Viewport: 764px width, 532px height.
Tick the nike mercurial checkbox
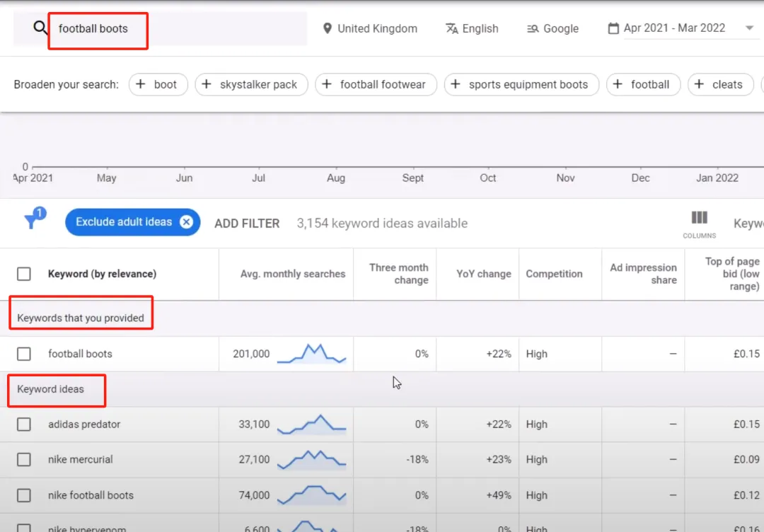click(x=24, y=460)
